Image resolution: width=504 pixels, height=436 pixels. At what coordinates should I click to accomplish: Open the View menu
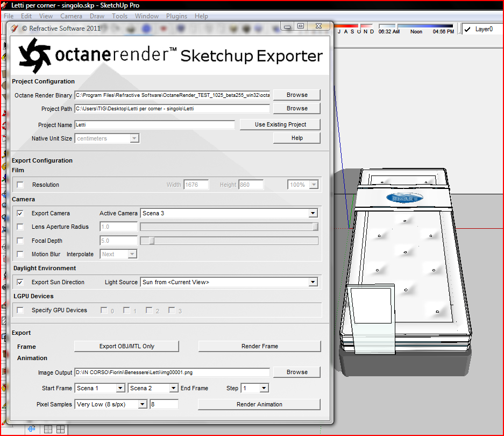[x=46, y=16]
